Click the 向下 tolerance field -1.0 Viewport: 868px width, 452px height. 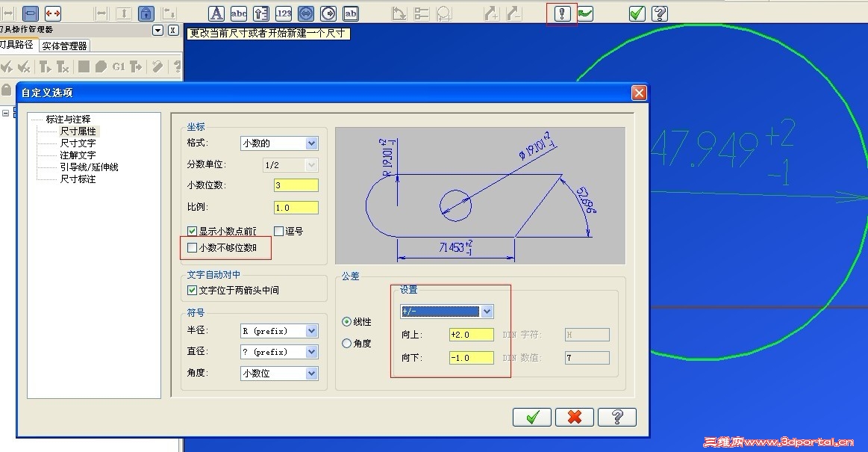click(x=472, y=358)
